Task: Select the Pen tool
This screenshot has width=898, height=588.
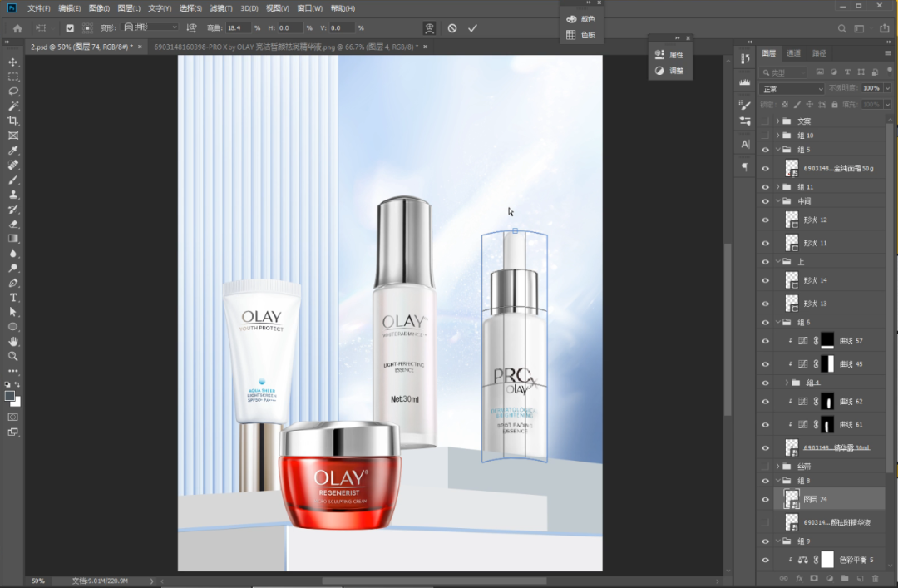Action: click(x=12, y=283)
